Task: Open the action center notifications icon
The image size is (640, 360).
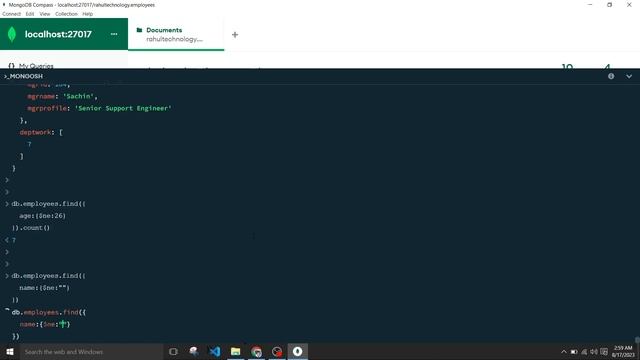Action: tap(604, 352)
